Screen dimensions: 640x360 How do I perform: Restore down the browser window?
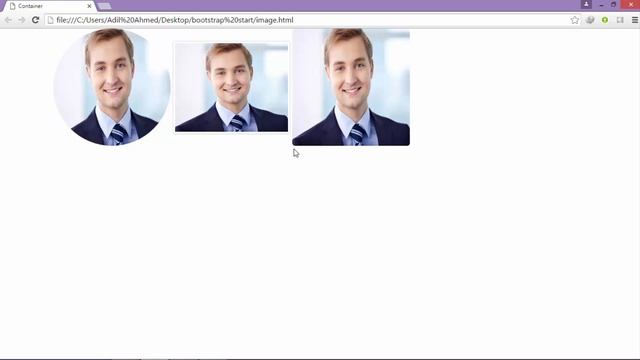(x=613, y=4)
